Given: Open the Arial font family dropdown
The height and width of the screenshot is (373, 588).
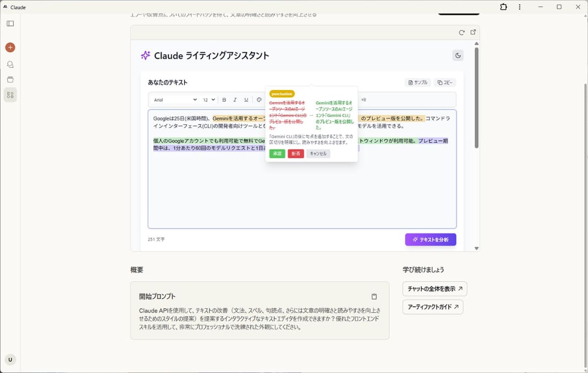Looking at the screenshot, I should click(175, 100).
